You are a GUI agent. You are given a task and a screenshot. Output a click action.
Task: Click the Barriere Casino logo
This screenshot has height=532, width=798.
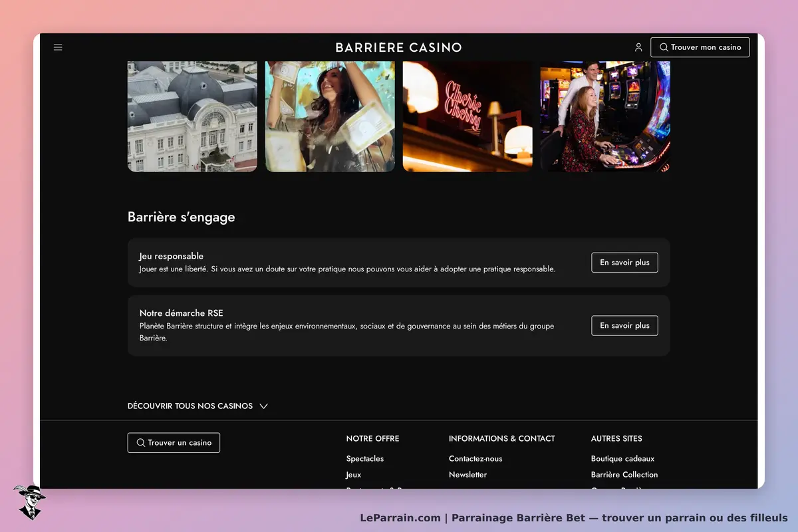pyautogui.click(x=398, y=47)
